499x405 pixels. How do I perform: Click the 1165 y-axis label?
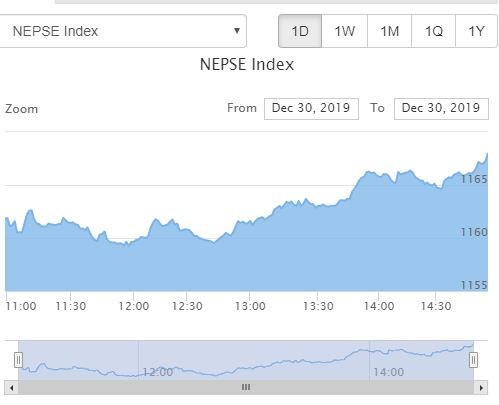pos(474,179)
